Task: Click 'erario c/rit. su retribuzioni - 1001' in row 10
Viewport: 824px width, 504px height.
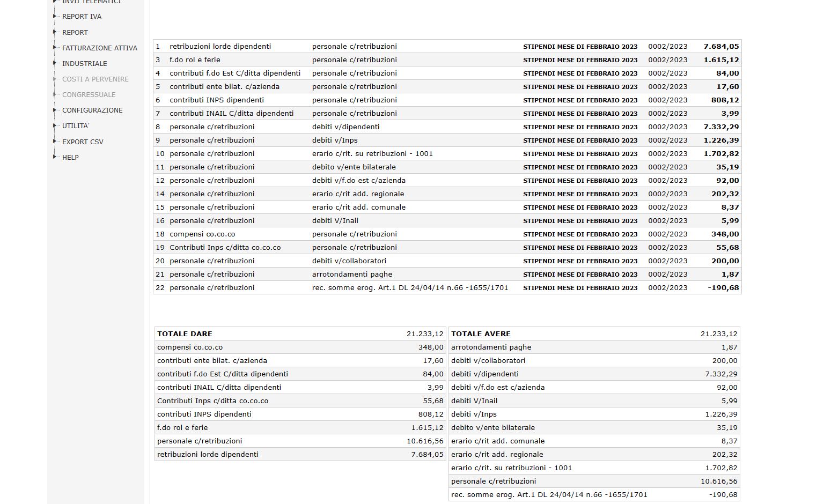Action: tap(372, 153)
